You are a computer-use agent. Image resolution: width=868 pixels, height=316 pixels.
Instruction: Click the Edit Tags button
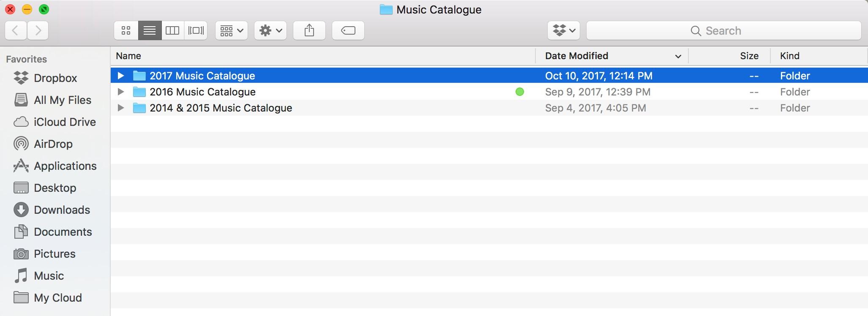[x=348, y=30]
